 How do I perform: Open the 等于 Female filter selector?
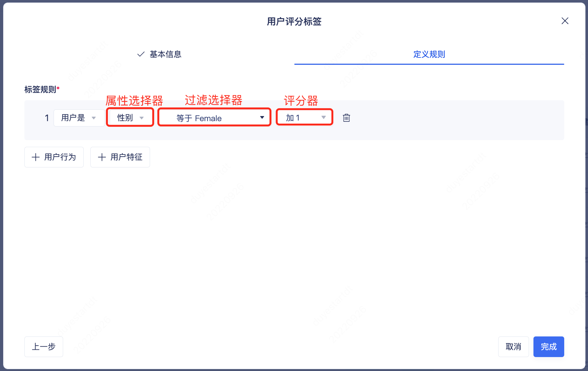pos(214,118)
